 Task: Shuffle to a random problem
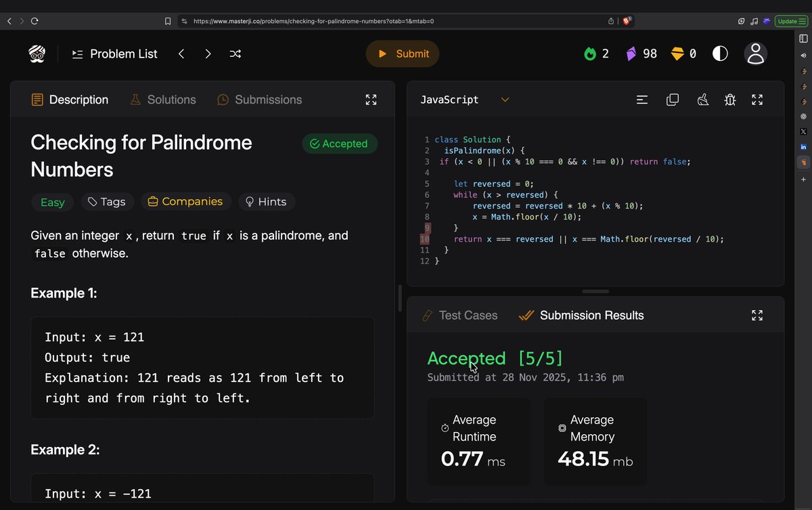[x=235, y=54]
